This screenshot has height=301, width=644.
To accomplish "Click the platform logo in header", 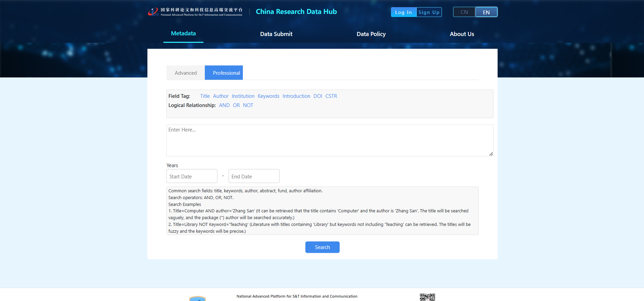I will (195, 12).
